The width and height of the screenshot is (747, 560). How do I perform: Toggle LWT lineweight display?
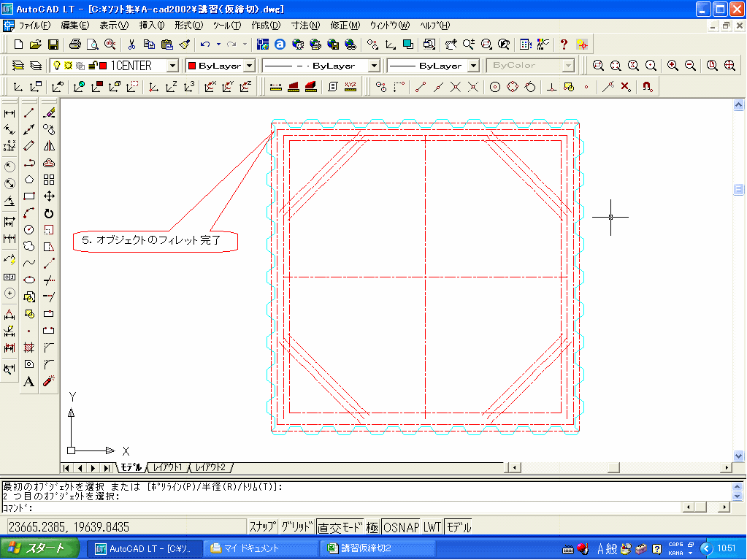[432, 526]
